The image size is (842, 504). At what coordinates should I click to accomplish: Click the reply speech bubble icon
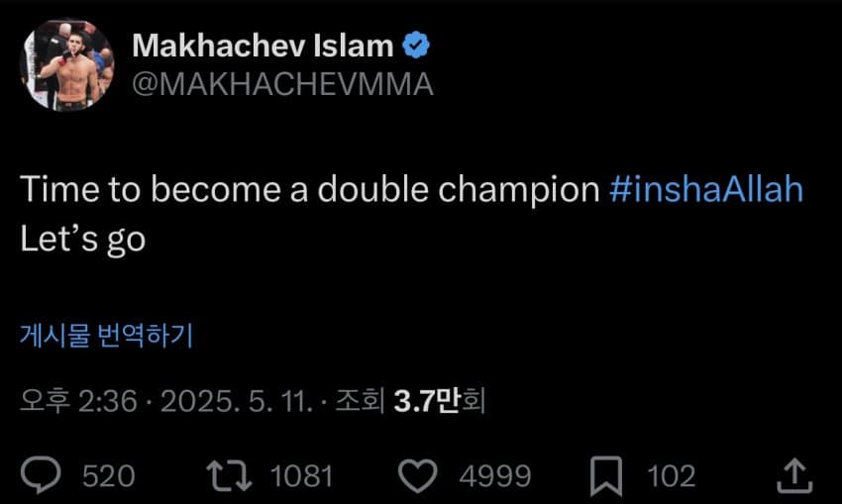coord(41,475)
